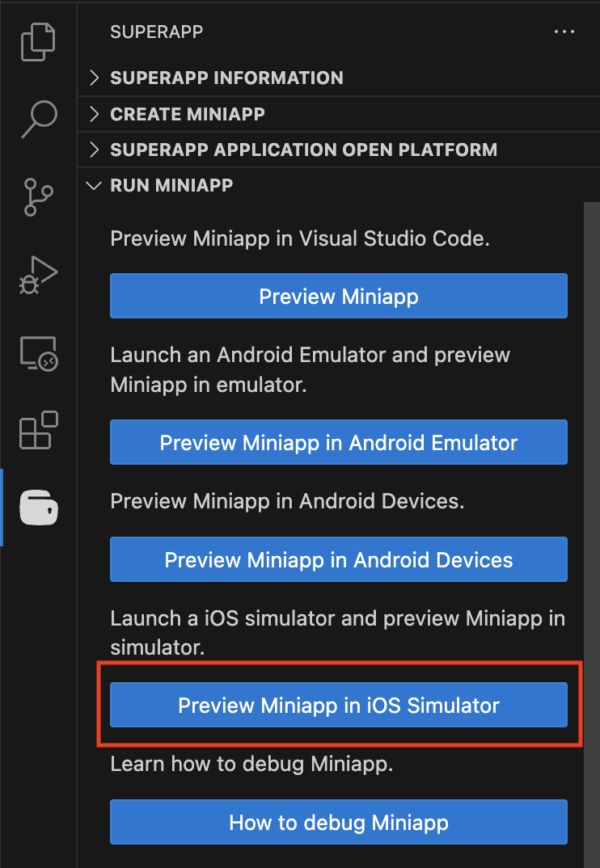Click text 'Launch an Android Emulator and preview'
Image resolution: width=600 pixels, height=868 pixels.
311,354
